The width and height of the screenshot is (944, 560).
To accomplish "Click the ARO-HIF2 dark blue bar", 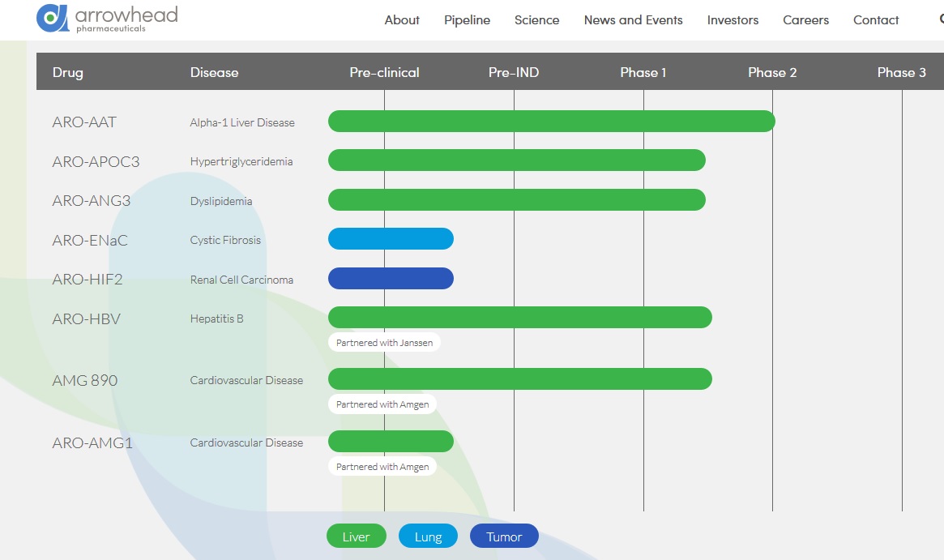I will (391, 279).
